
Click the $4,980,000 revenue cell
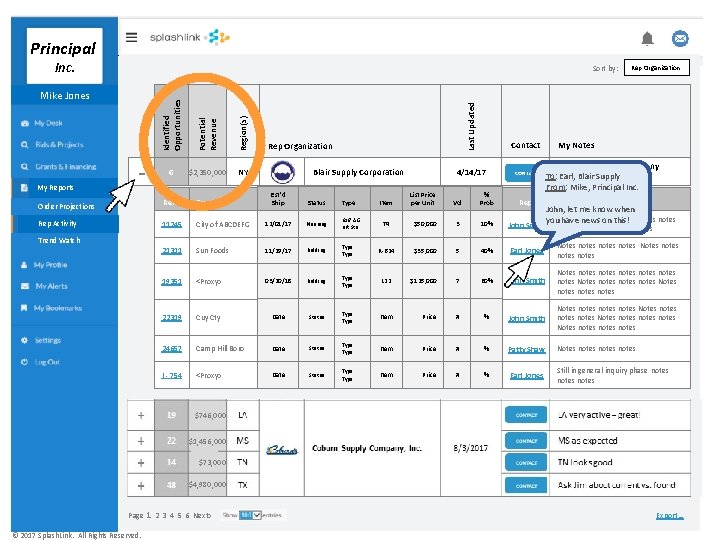(x=208, y=484)
